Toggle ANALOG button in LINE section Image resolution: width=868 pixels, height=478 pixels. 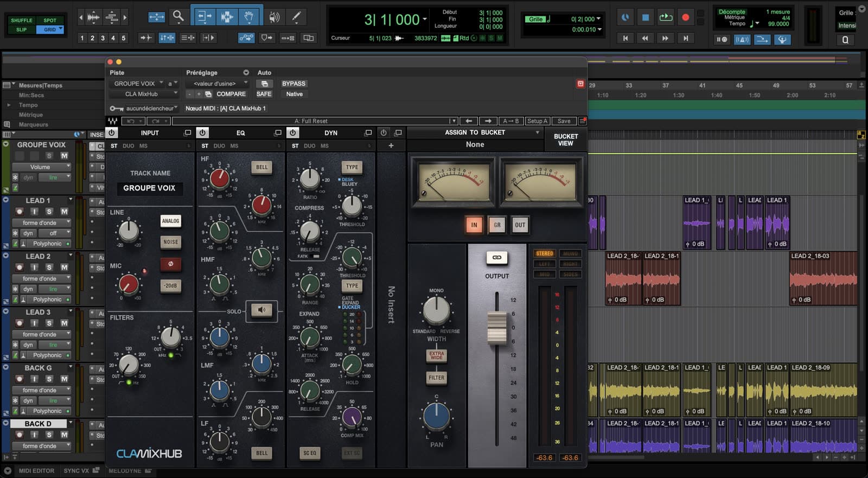coord(170,221)
